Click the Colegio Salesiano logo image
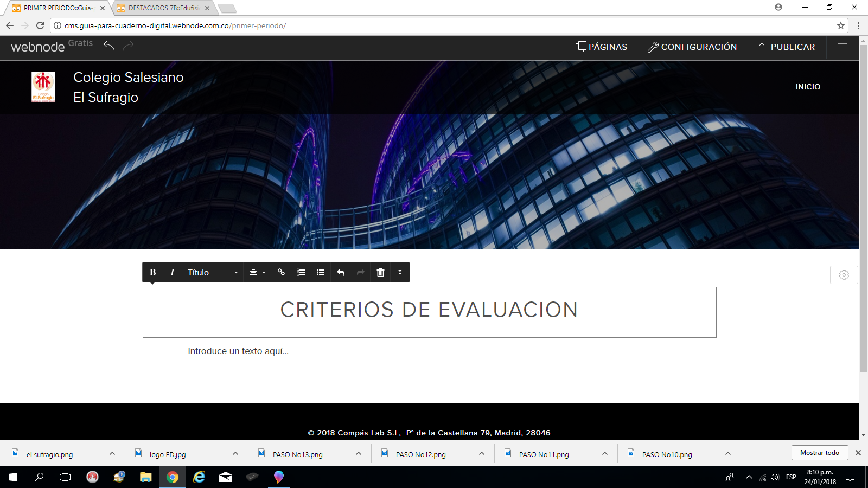This screenshot has height=488, width=868. 43,87
